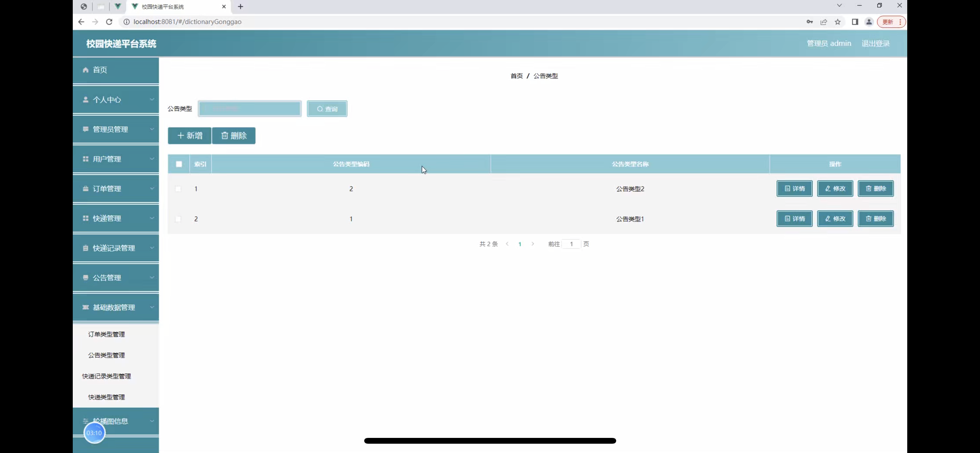The image size is (980, 453).
Task: Click the grid icon beside 用户管理
Action: point(86,159)
